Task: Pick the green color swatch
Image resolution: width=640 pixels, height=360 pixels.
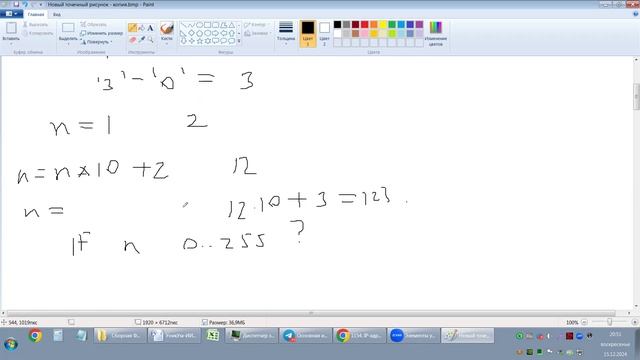Action: (x=392, y=24)
